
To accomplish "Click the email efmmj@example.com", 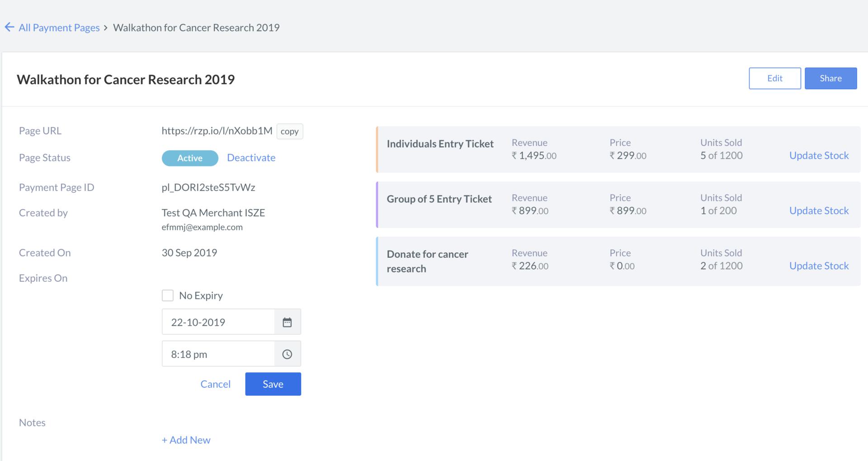I will click(x=202, y=227).
